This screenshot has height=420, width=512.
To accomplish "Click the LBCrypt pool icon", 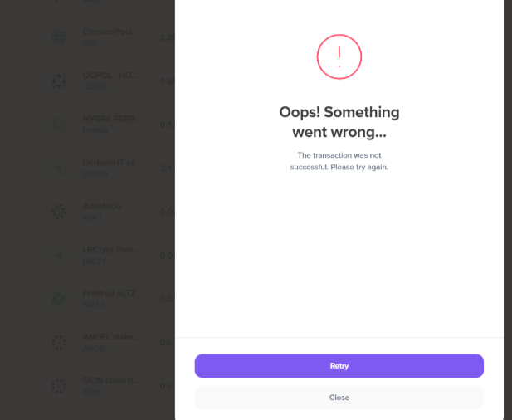I will tap(59, 254).
